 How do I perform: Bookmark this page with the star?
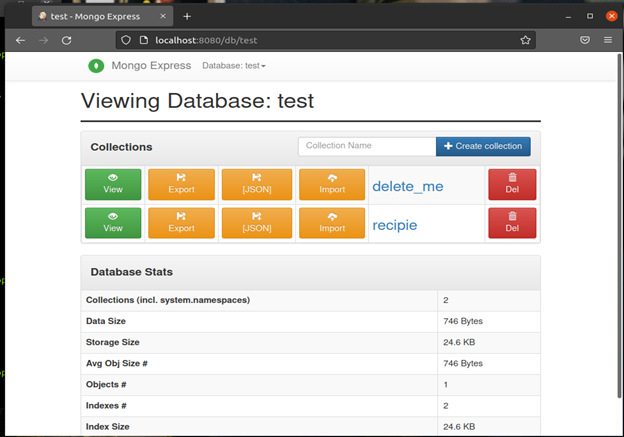(x=525, y=40)
